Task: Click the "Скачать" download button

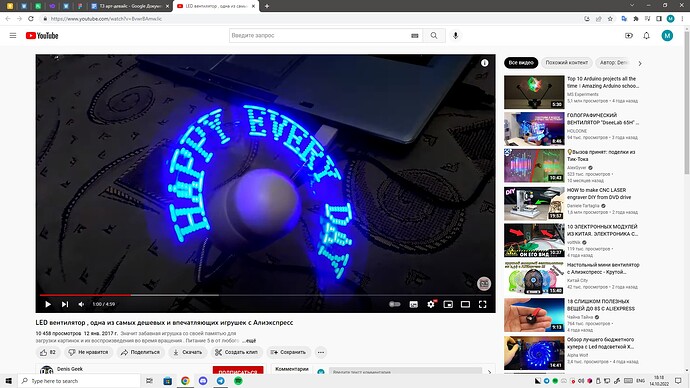Action: pyautogui.click(x=187, y=352)
